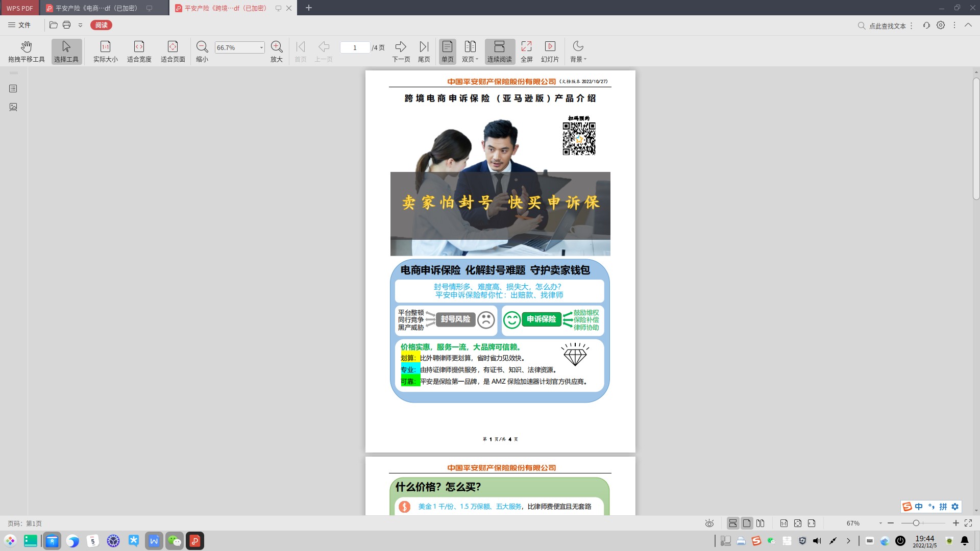
Task: Open the zoom percentage dropdown 66.7%
Action: [x=261, y=47]
